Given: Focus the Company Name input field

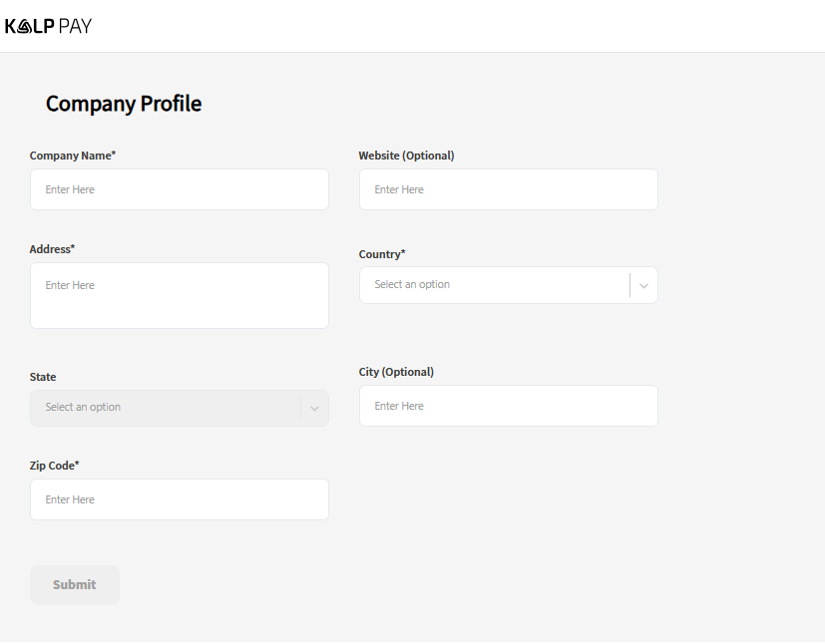Looking at the screenshot, I should [x=180, y=189].
